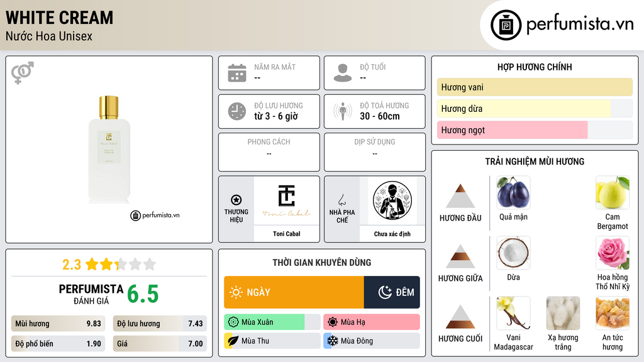
Task: Select the Xạ hương trắng note image
Action: coord(563,313)
